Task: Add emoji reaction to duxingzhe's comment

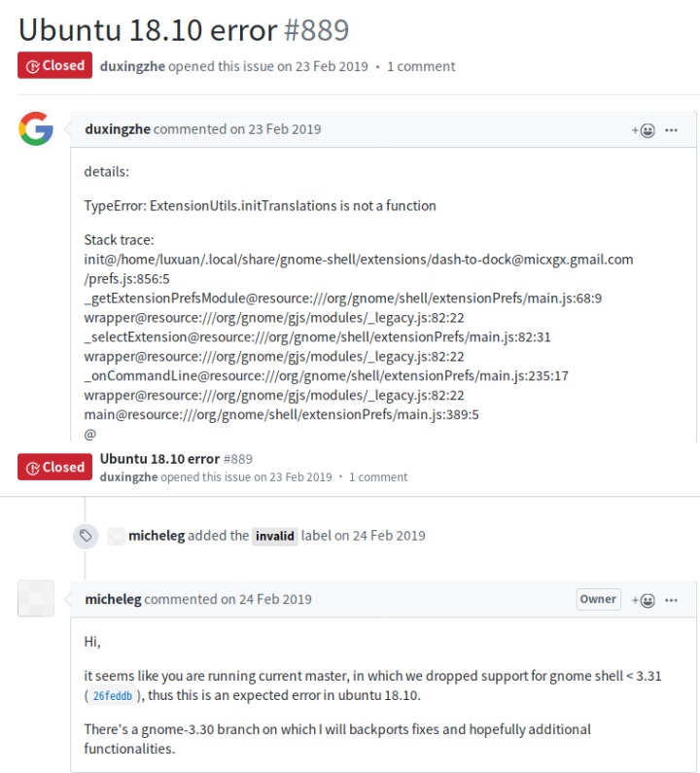Action: tap(643, 129)
